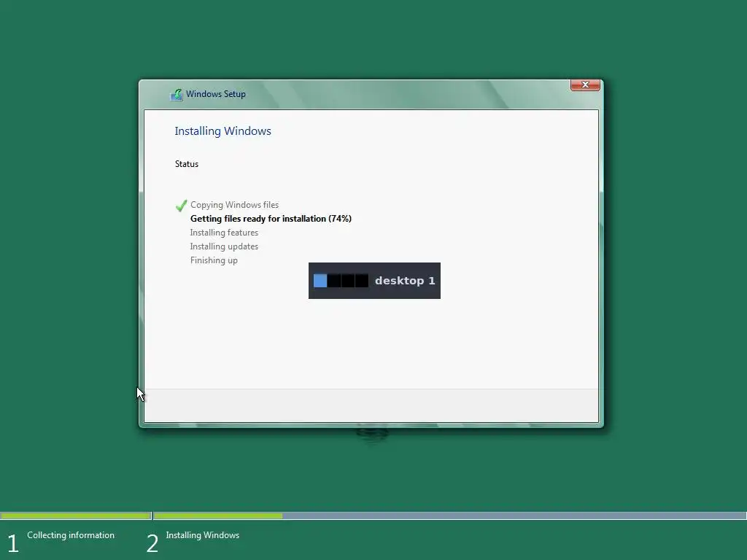747x560 pixels.
Task: Click the 'Installing Windows' stage label at bottom
Action: [203, 534]
